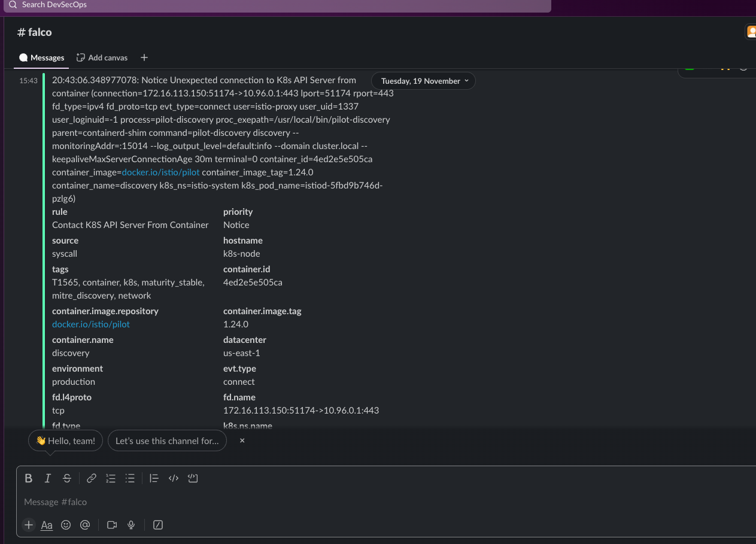The image size is (756, 544).
Task: Open the Add canvas tab
Action: point(102,57)
